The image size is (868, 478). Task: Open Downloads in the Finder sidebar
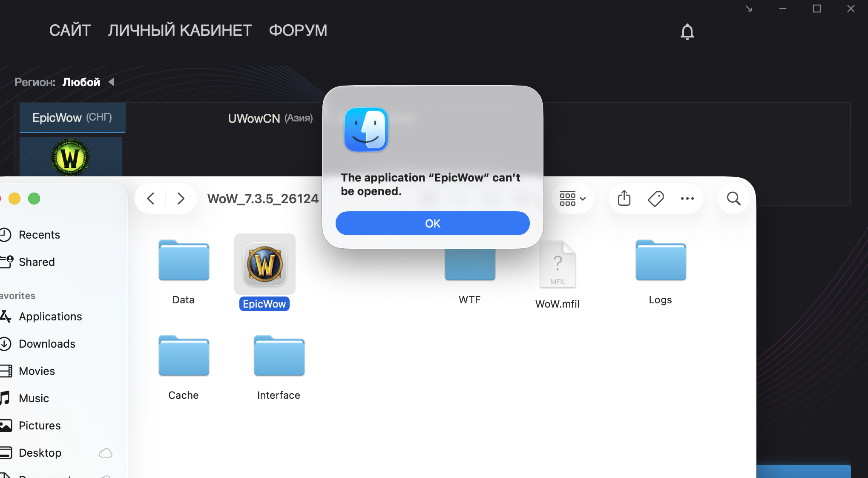[47, 344]
